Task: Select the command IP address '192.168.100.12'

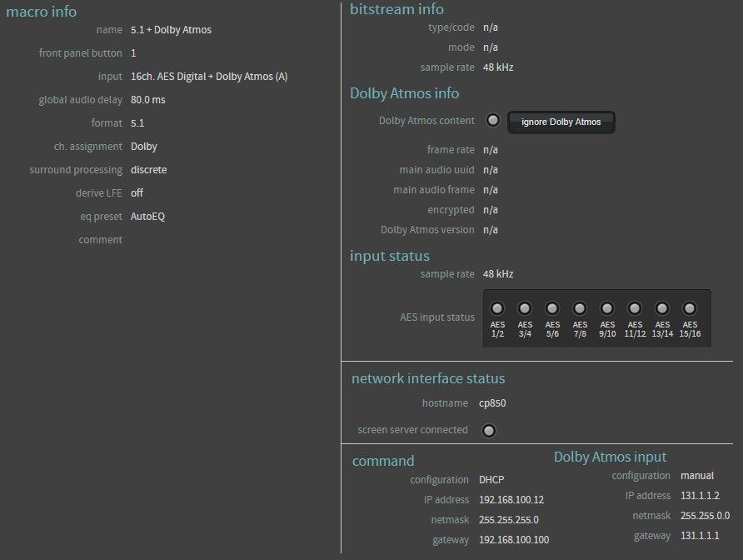Action: pos(511,500)
